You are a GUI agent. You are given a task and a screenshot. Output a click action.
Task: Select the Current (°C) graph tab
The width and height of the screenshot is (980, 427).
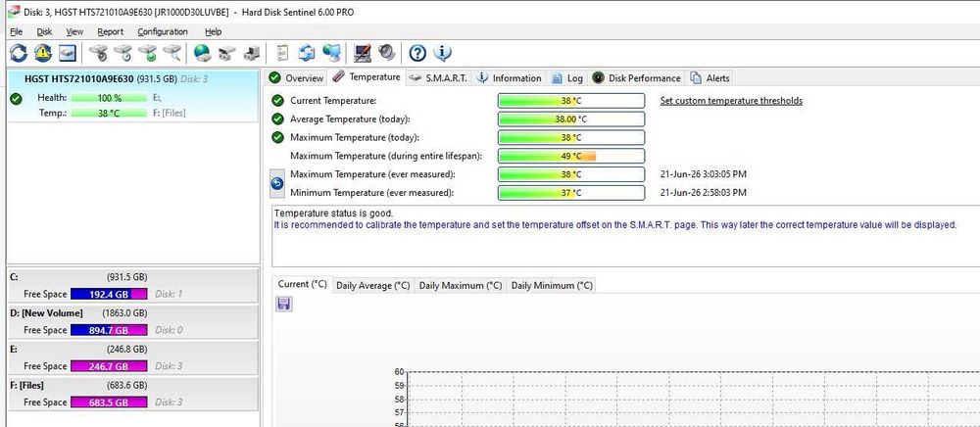(303, 284)
